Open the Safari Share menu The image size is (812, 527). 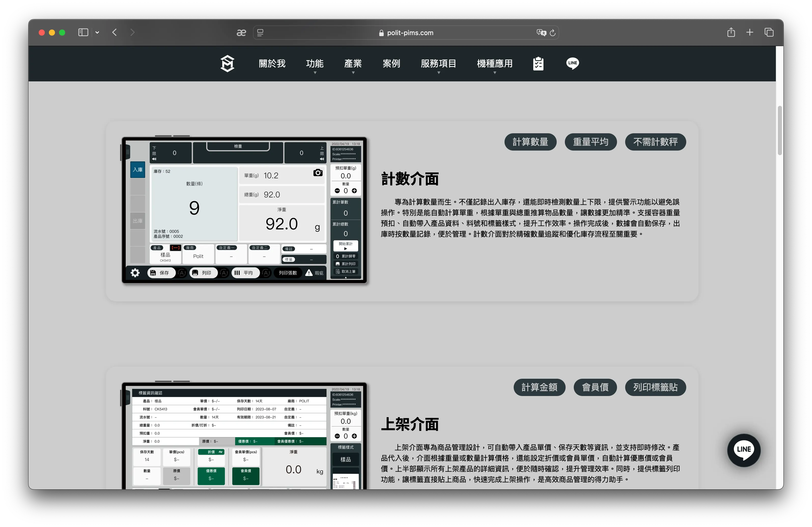[x=731, y=32]
